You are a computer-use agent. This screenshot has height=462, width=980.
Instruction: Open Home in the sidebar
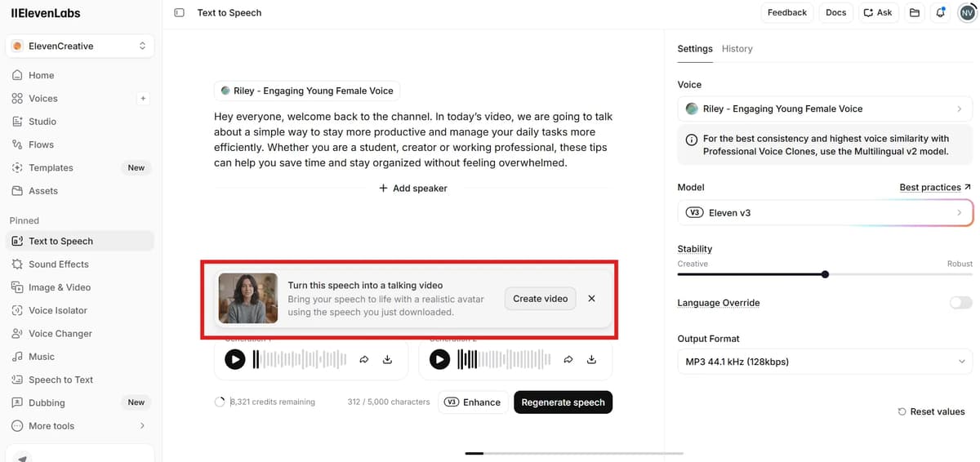[x=79, y=75]
